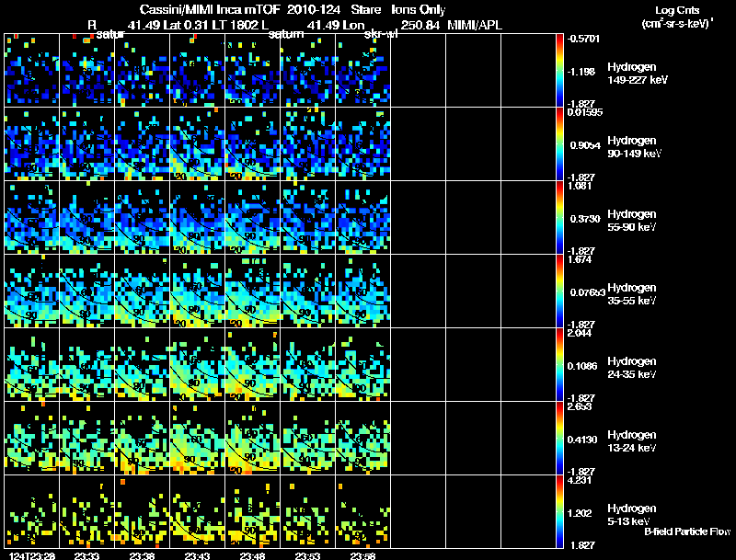Click the Hydrogen 5-13 keV color scale bar
This screenshot has width=736, height=560.
click(x=559, y=512)
